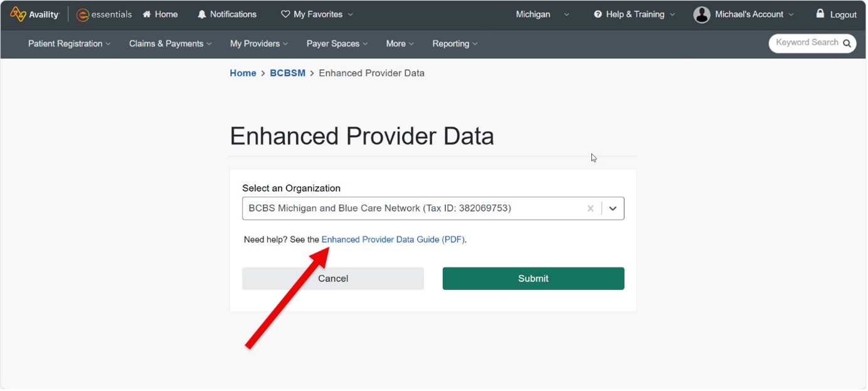Viewport: 868px width, 391px height.
Task: Click the Cancel button
Action: [x=333, y=279]
